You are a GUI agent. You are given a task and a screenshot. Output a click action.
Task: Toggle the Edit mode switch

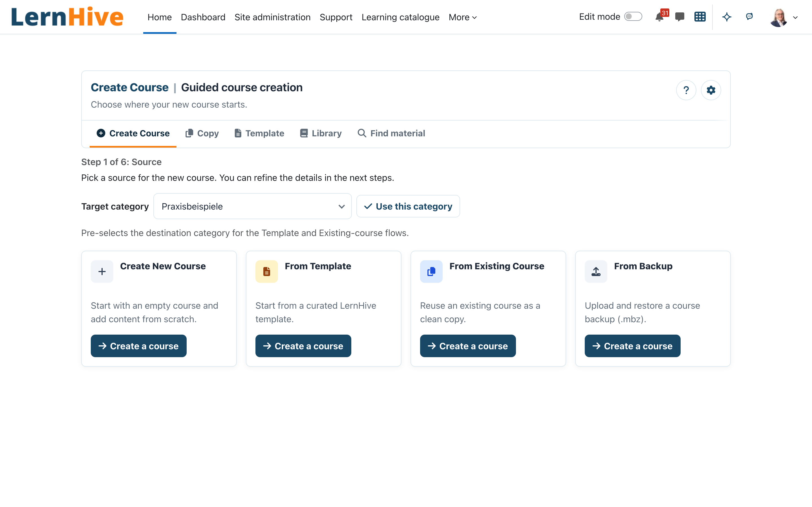pos(633,17)
